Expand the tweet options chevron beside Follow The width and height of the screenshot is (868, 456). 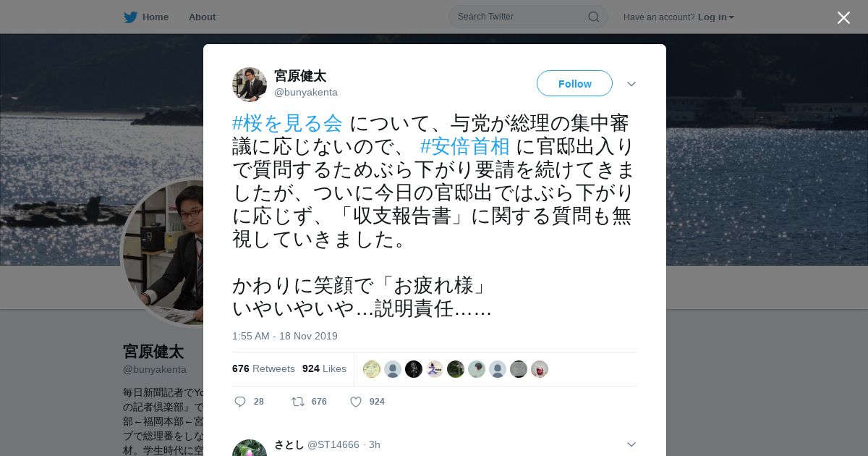631,84
